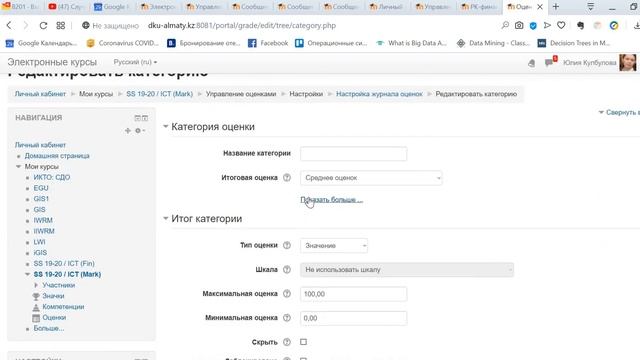Click Свернуть всё link

(x=619, y=112)
